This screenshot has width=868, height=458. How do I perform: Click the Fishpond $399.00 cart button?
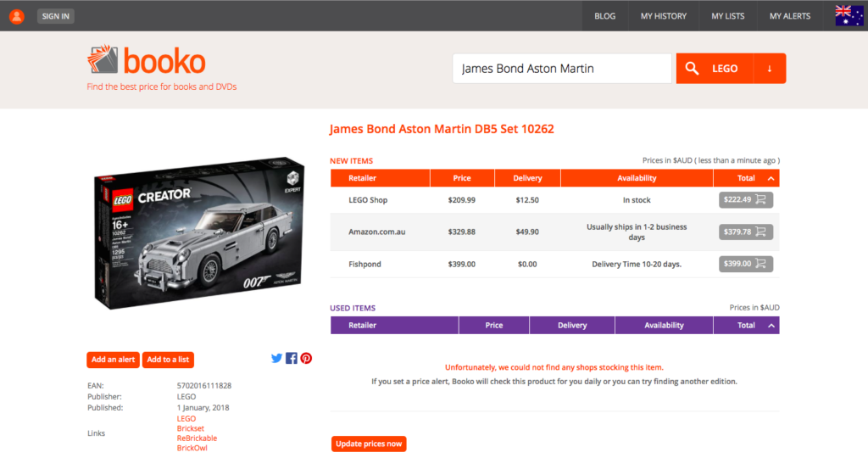pyautogui.click(x=746, y=264)
